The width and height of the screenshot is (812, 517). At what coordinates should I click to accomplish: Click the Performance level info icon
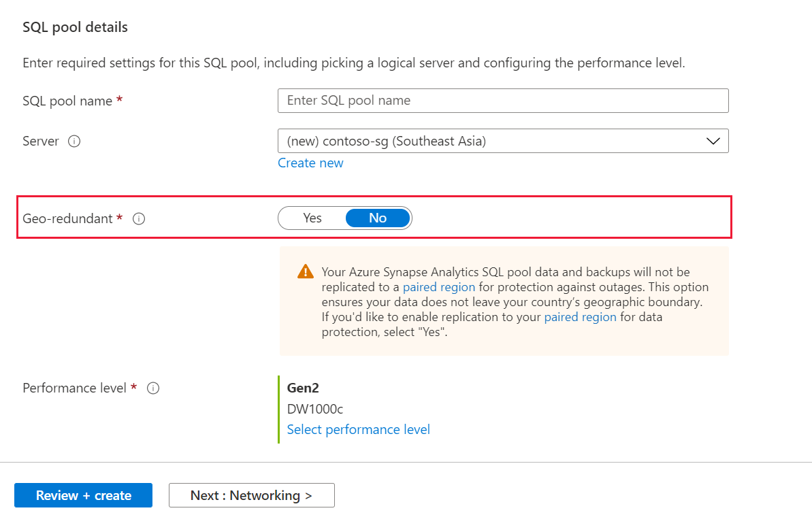pyautogui.click(x=153, y=388)
